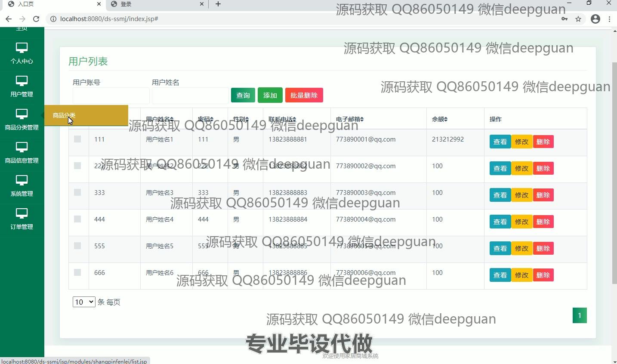Check the checkbox for user 111
The width and height of the screenshot is (617, 364).
click(x=77, y=139)
